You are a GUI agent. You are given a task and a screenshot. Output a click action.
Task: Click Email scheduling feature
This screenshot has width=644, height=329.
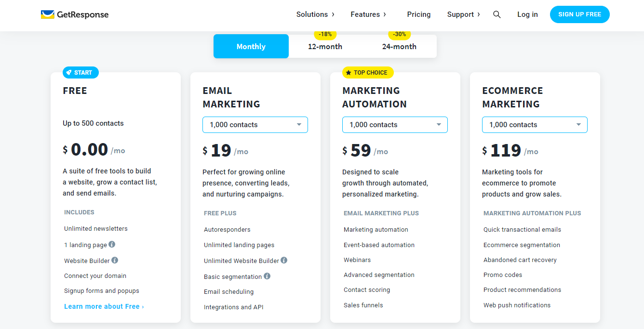point(228,292)
